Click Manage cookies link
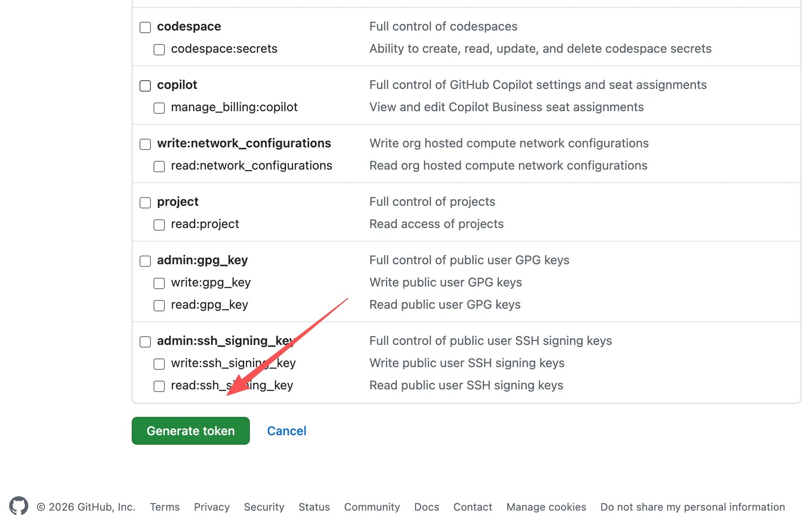Image resolution: width=812 pixels, height=525 pixels. coord(546,507)
